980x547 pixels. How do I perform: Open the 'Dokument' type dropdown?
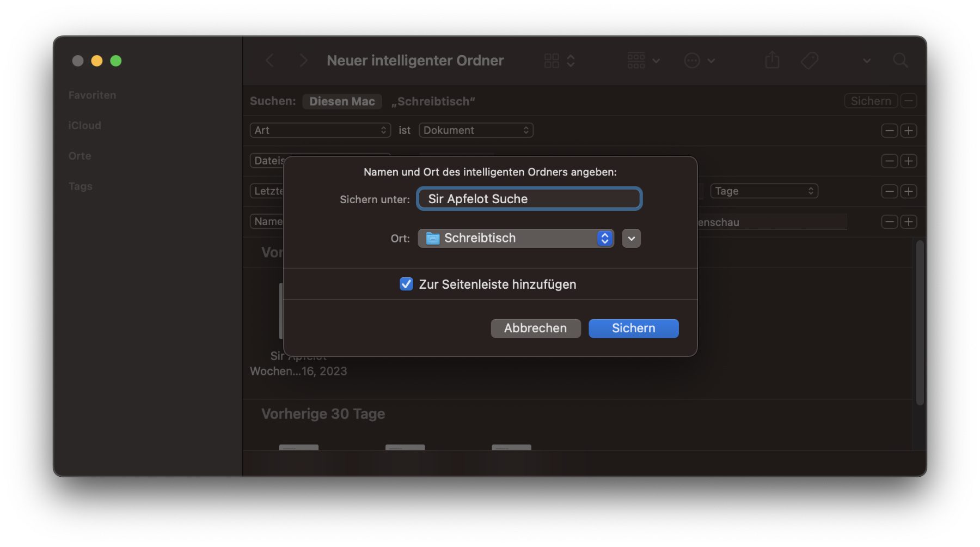coord(475,130)
